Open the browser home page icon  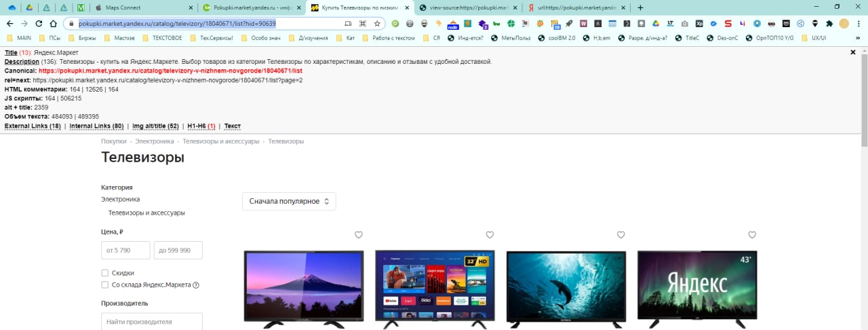pyautogui.click(x=53, y=23)
